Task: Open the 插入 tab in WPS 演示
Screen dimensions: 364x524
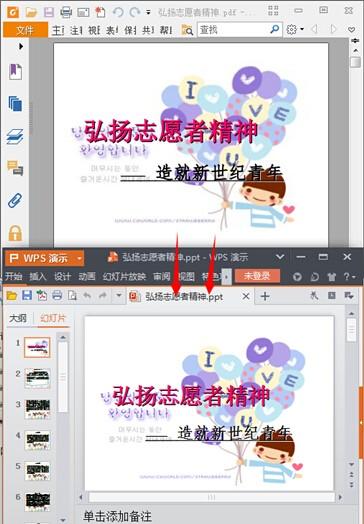Action: coord(38,276)
